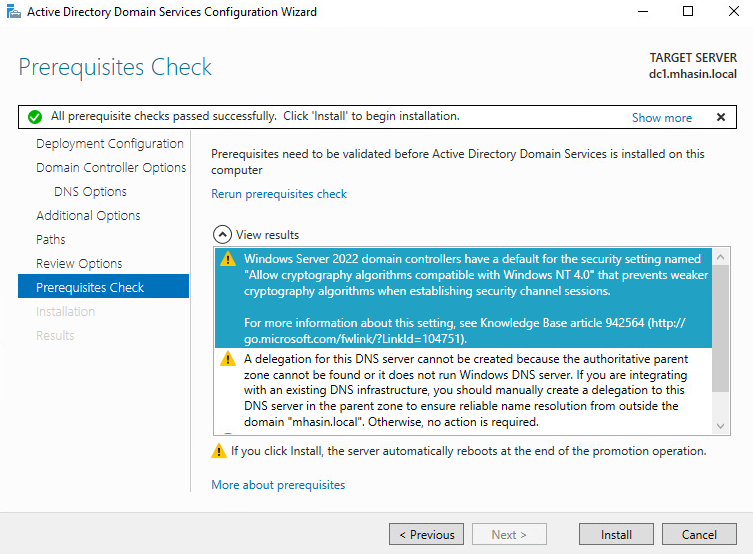This screenshot has width=753, height=554.
Task: Go to Deployment Configuration step
Action: [x=109, y=144]
